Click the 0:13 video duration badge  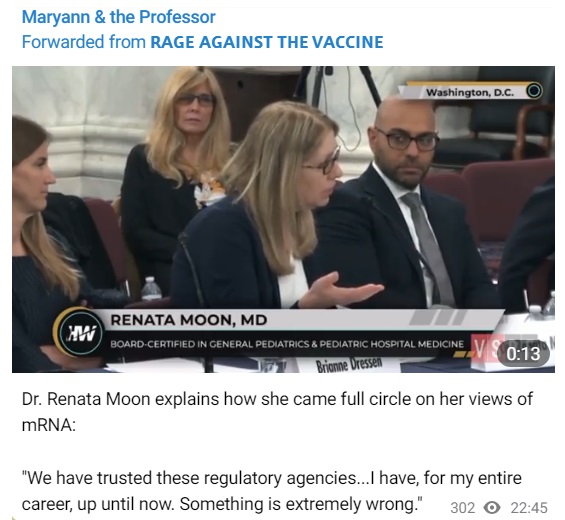(x=523, y=354)
